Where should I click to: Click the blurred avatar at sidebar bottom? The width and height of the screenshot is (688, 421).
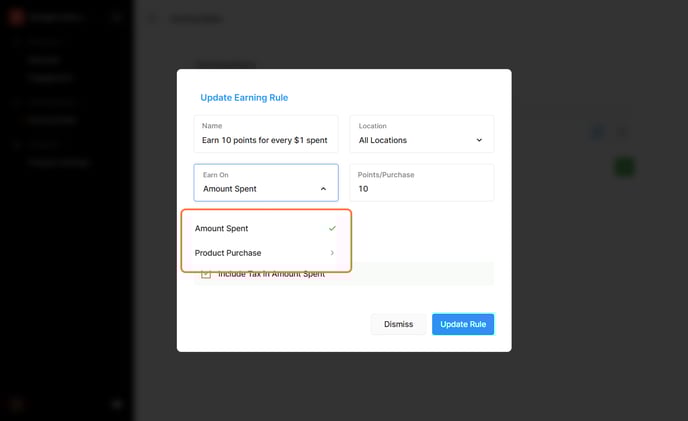pos(17,404)
